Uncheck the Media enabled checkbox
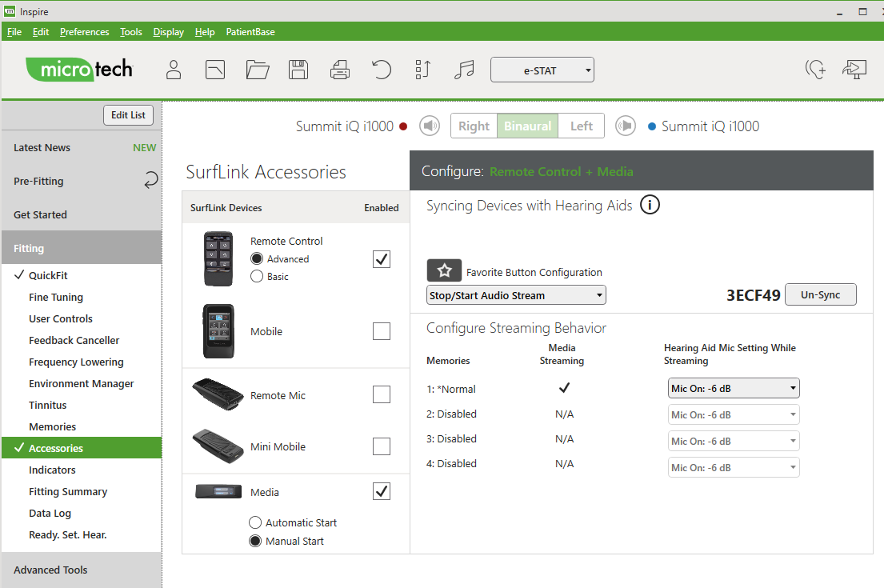The width and height of the screenshot is (884, 588). 382,491
